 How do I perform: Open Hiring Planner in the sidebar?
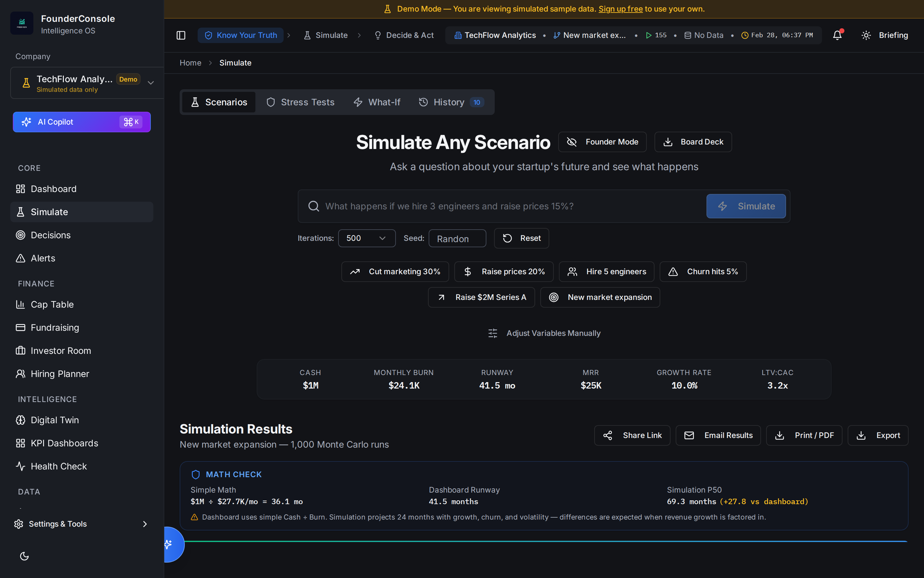[x=82, y=374]
